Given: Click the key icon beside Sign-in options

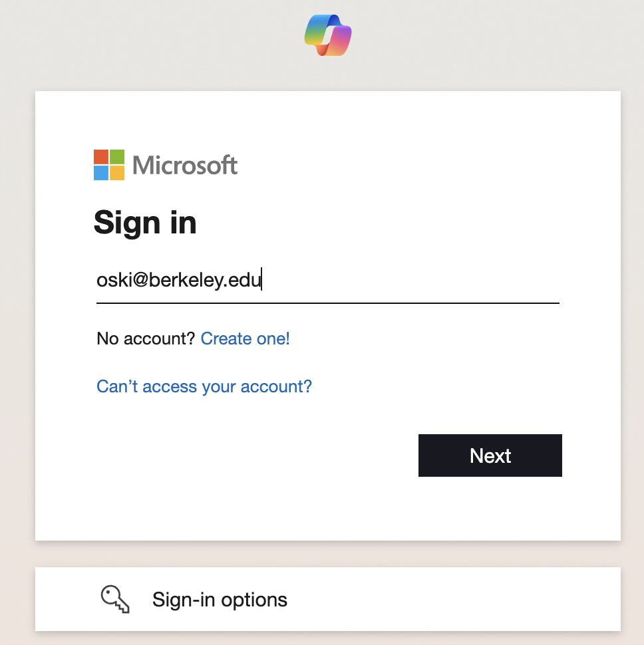Looking at the screenshot, I should 114,599.
